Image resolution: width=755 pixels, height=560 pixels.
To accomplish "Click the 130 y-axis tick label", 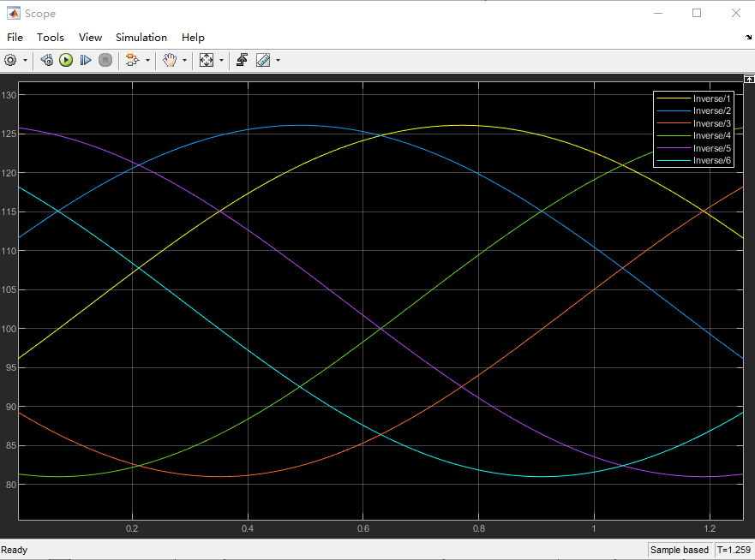I will click(x=9, y=95).
